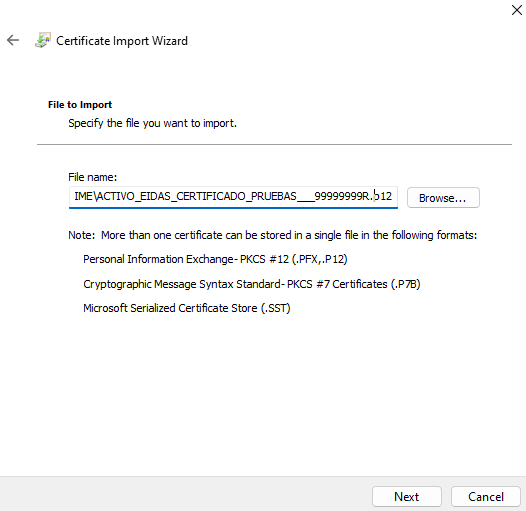The width and height of the screenshot is (526, 511).
Task: Click the 'File to Import' heading
Action: [x=80, y=105]
